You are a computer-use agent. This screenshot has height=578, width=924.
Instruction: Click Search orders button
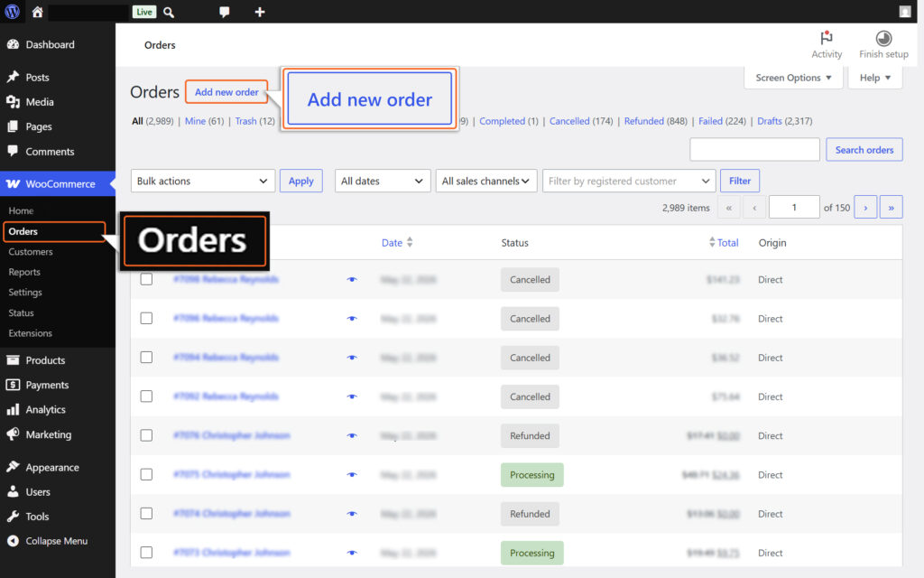864,150
